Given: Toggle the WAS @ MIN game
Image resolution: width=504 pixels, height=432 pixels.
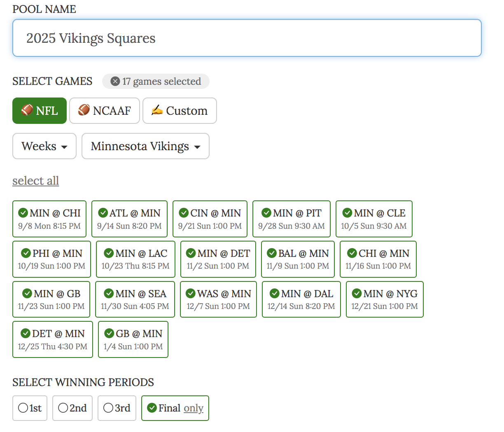Looking at the screenshot, I should [x=218, y=300].
